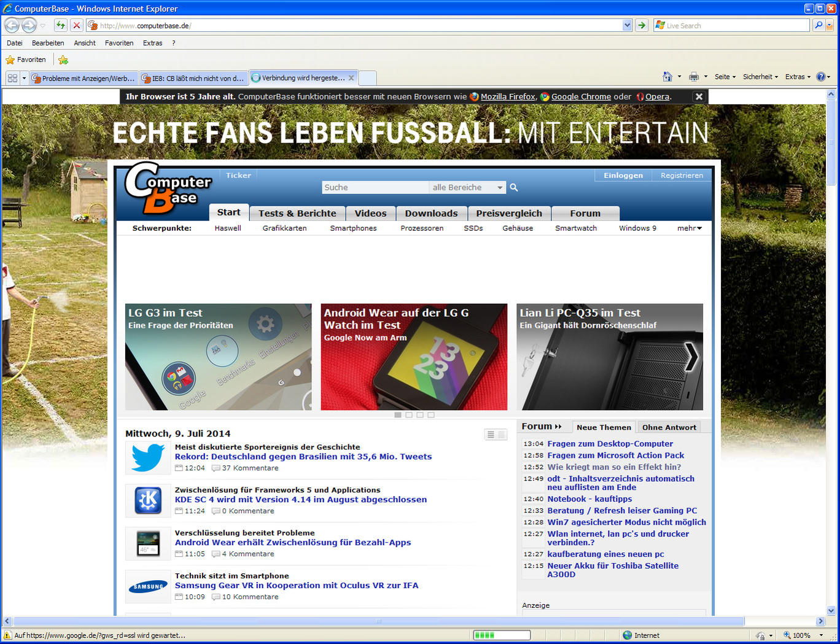
Task: Click the third carousel page indicator square
Action: pyautogui.click(x=420, y=415)
